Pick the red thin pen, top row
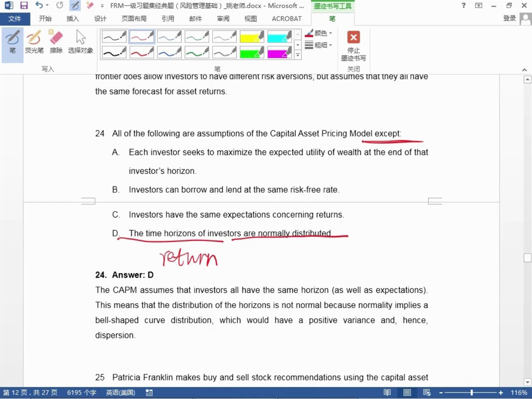This screenshot has width=532, height=399. pos(141,37)
